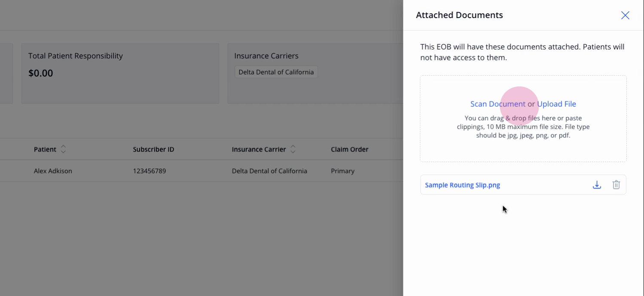
Task: Click the Scan Document link
Action: tap(497, 104)
